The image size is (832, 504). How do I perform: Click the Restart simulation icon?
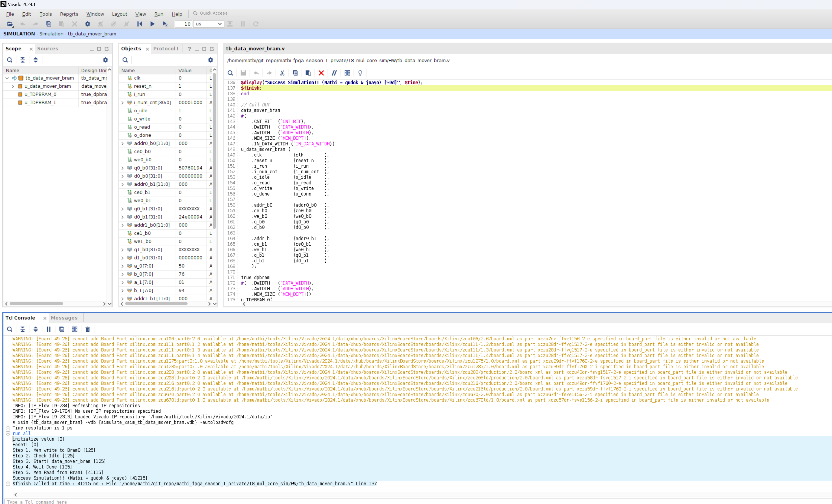click(139, 24)
